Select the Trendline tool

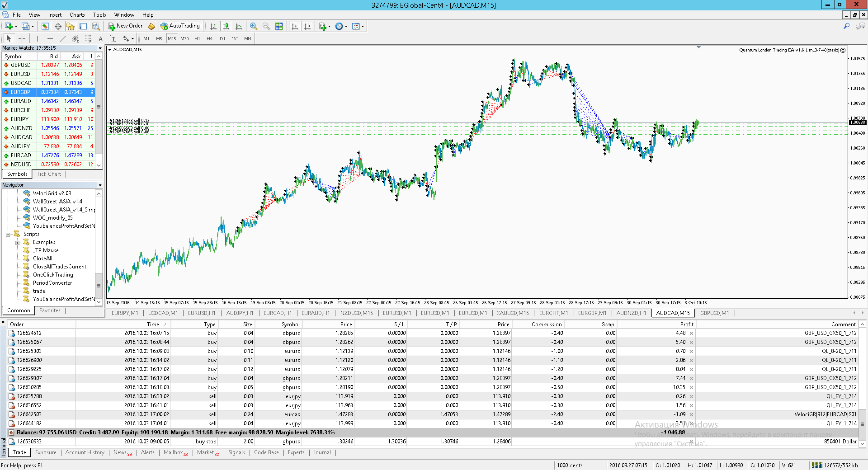[x=62, y=38]
